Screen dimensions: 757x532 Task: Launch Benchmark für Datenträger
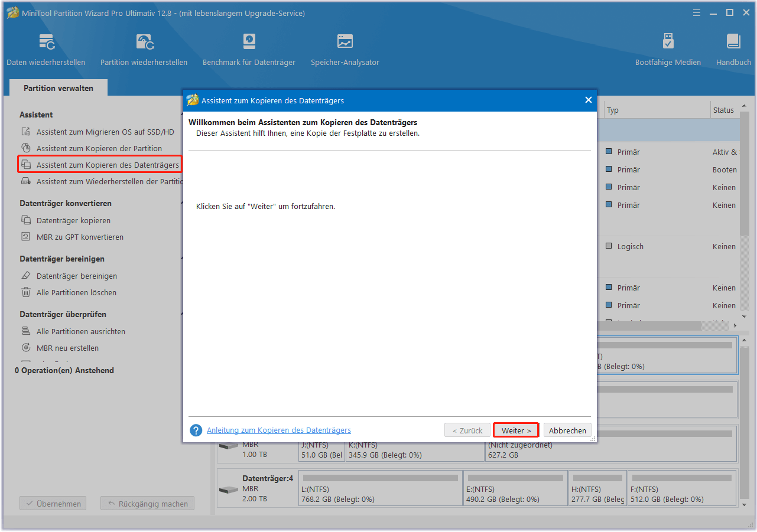(249, 50)
